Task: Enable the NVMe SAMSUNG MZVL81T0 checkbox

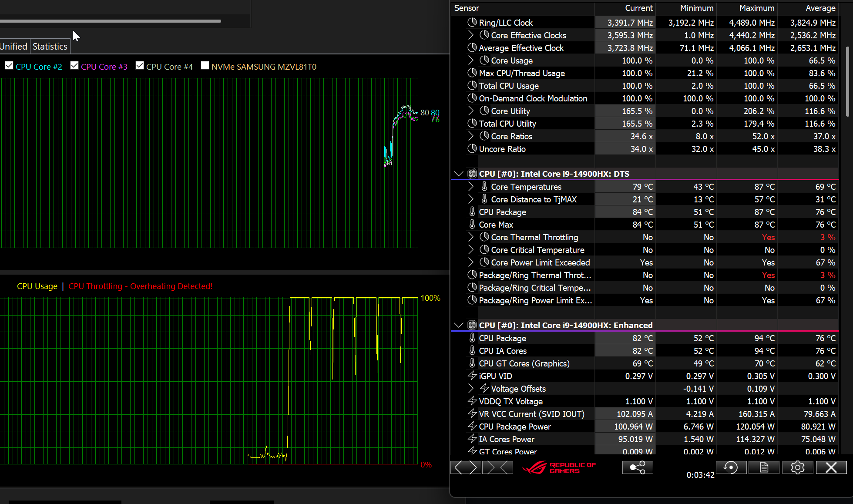Action: pos(205,65)
